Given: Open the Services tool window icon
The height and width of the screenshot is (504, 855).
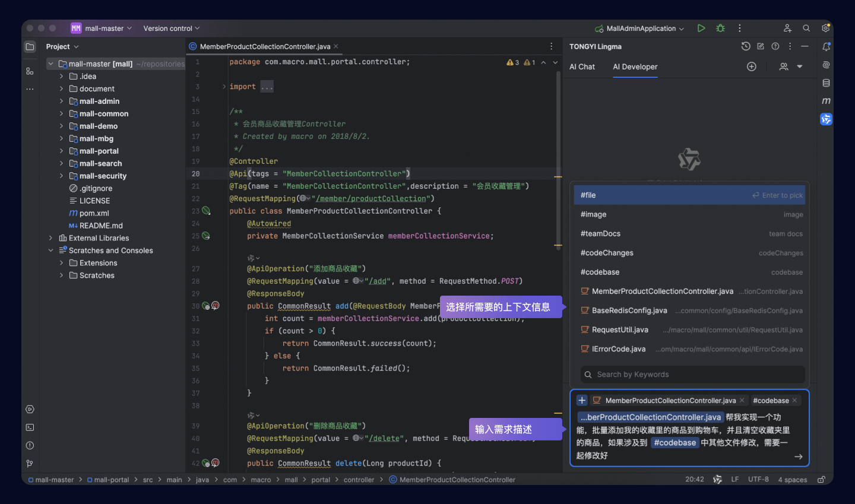Looking at the screenshot, I should 30,410.
